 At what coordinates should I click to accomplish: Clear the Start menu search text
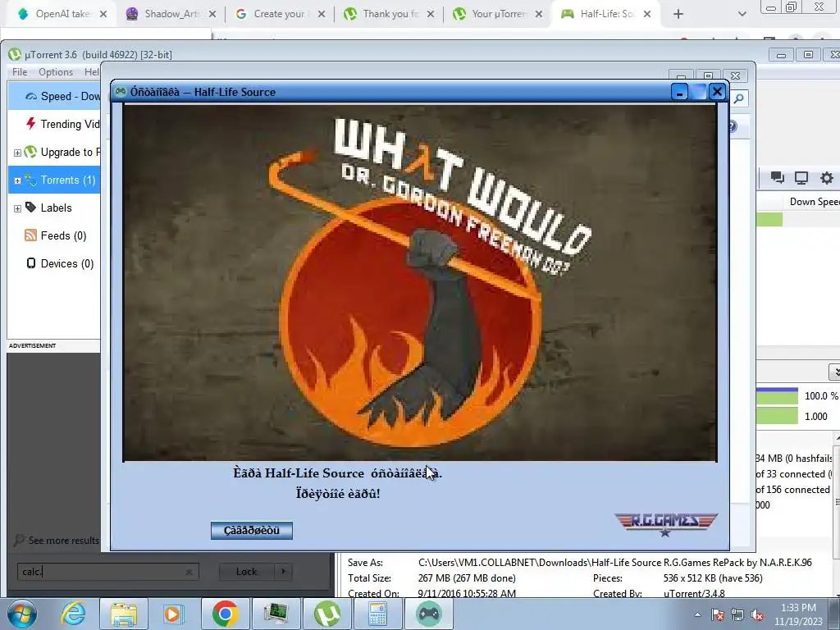[x=189, y=572]
